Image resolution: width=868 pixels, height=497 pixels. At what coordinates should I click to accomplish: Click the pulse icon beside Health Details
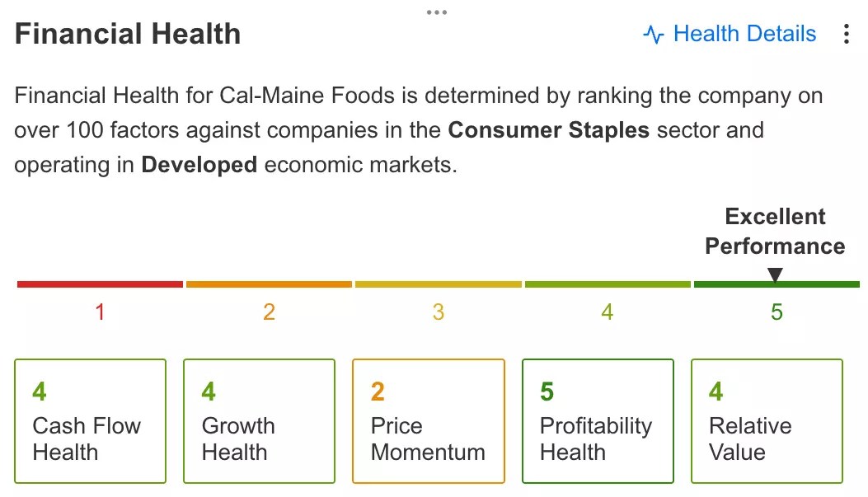(x=654, y=35)
